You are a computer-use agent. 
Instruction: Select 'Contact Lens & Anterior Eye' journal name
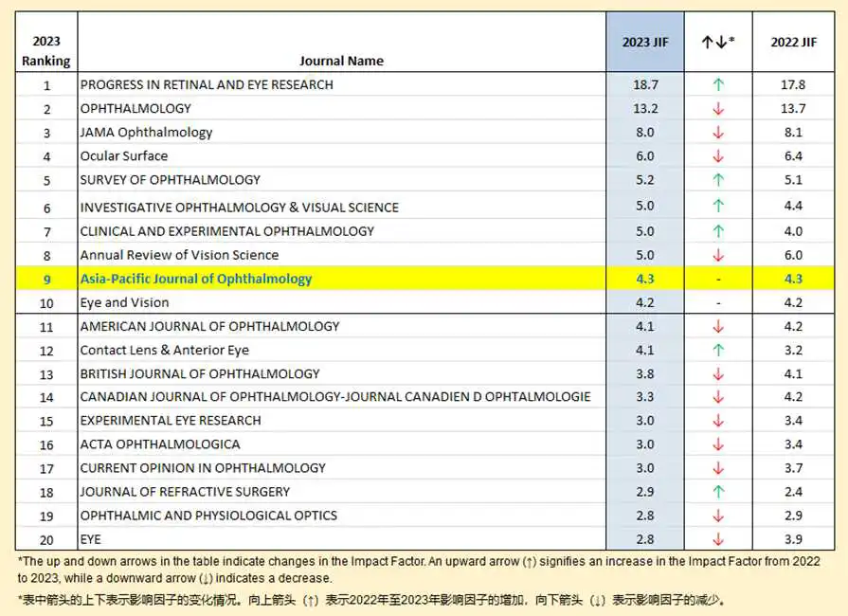click(165, 351)
